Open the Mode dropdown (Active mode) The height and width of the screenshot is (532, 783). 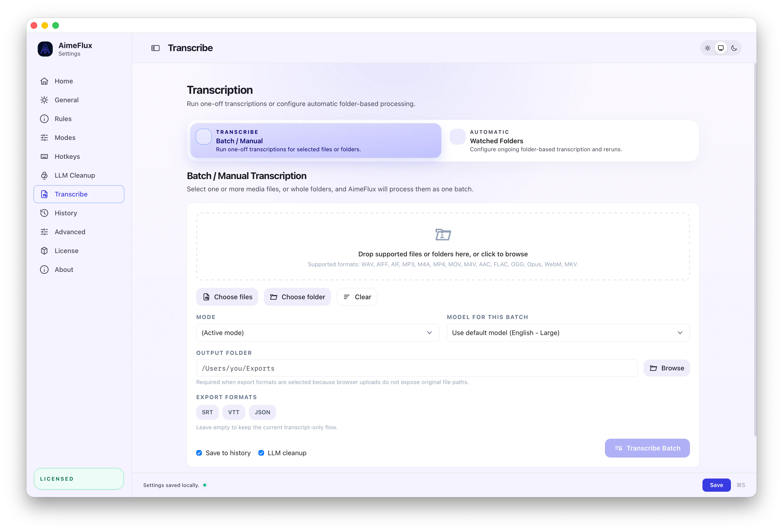click(x=317, y=333)
